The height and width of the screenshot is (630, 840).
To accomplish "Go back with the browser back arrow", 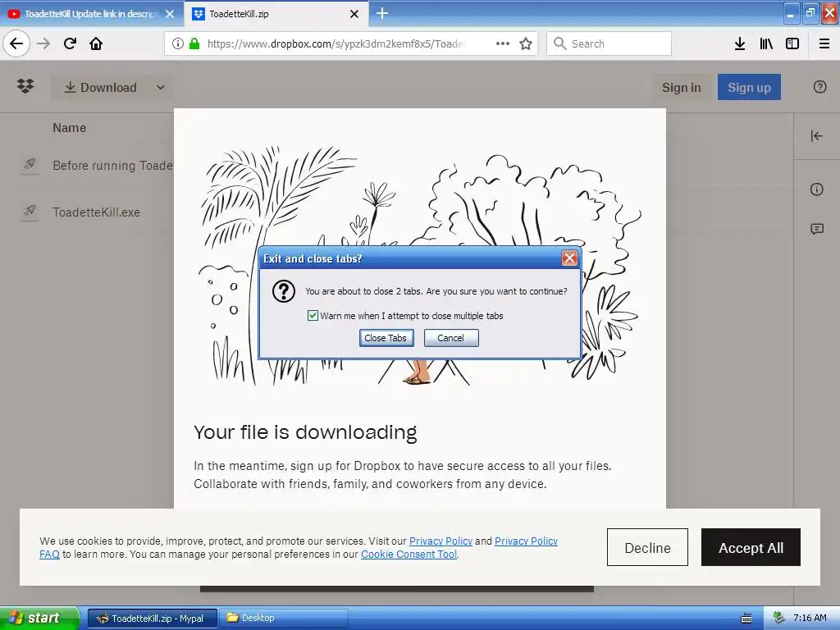I will [x=16, y=43].
